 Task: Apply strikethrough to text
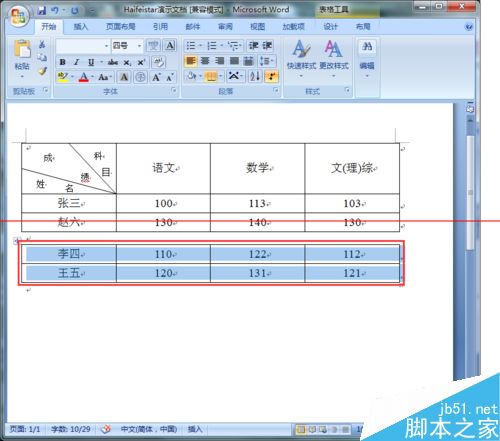[113, 62]
